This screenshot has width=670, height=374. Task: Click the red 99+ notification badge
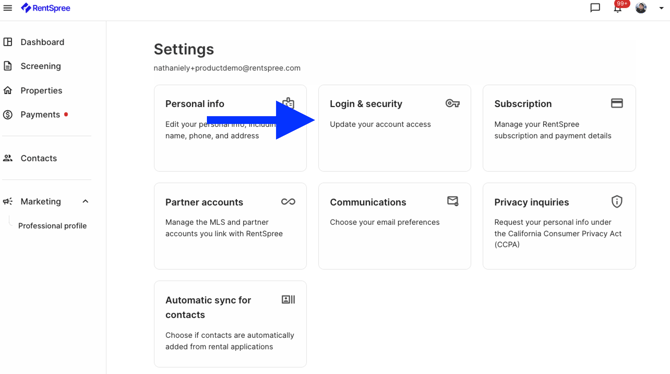tap(622, 4)
